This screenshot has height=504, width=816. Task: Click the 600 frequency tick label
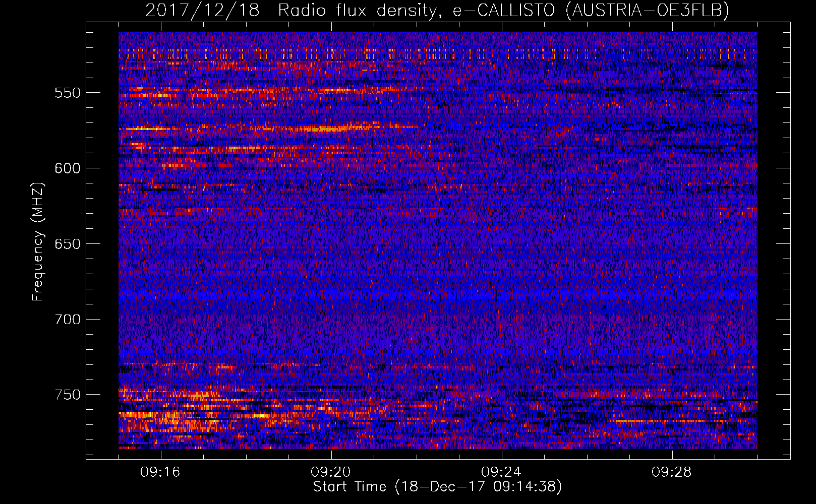coord(68,168)
